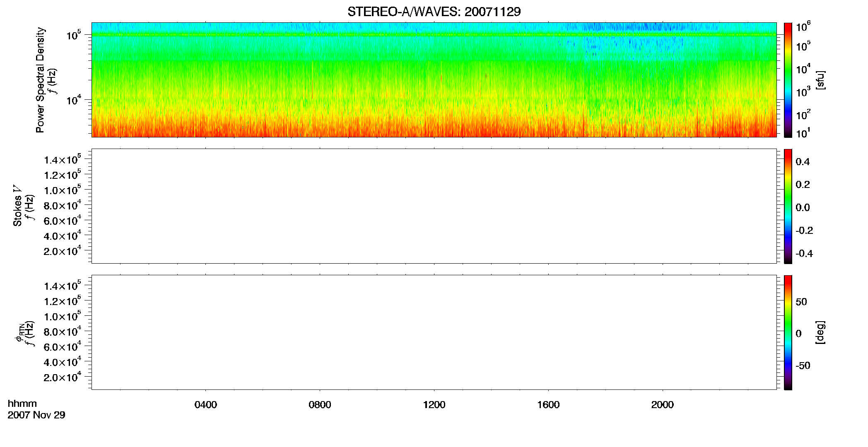
Task: Select the 0800 time axis label
Action: pos(320,405)
